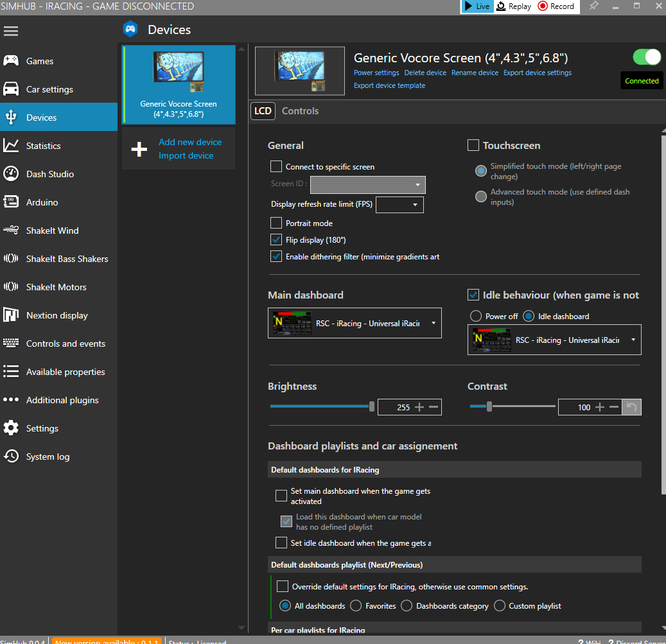Open Available properties in the sidebar
Viewport: 666px width, 644px height.
pyautogui.click(x=58, y=372)
